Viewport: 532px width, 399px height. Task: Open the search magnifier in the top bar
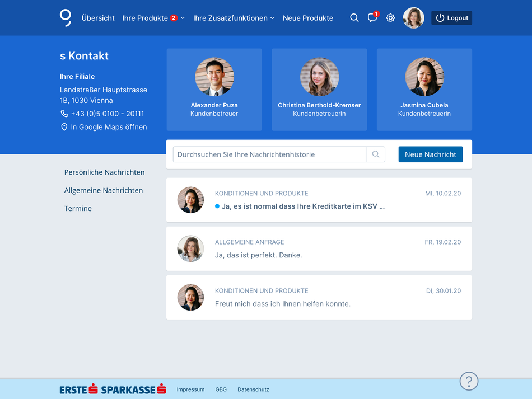[x=354, y=18]
